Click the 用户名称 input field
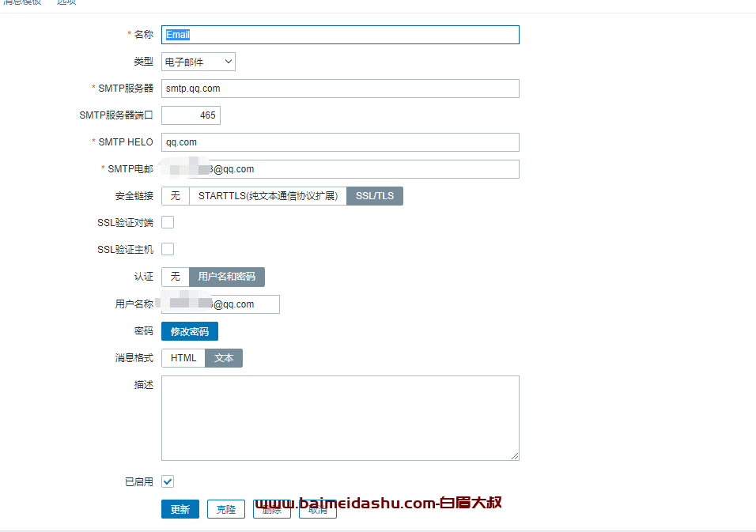The width and height of the screenshot is (756, 532). pyautogui.click(x=221, y=304)
